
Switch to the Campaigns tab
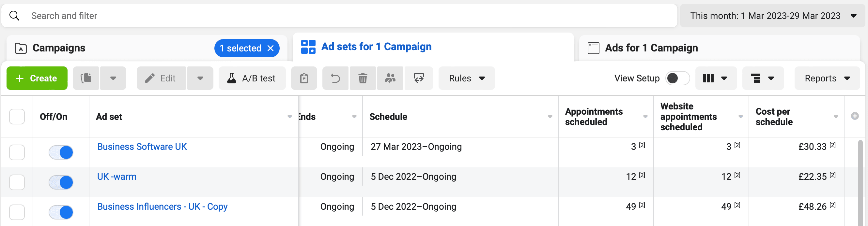pos(59,48)
